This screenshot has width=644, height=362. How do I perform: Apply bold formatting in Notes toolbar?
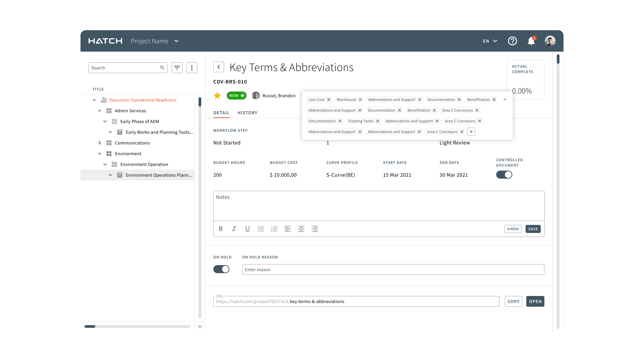221,229
